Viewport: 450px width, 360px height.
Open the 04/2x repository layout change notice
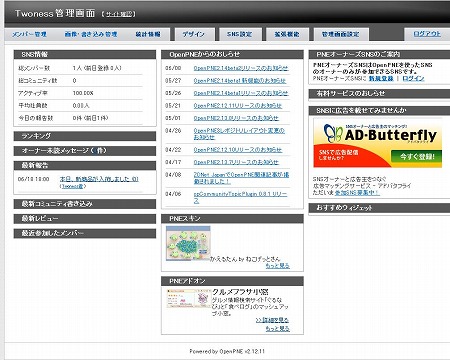tap(239, 134)
